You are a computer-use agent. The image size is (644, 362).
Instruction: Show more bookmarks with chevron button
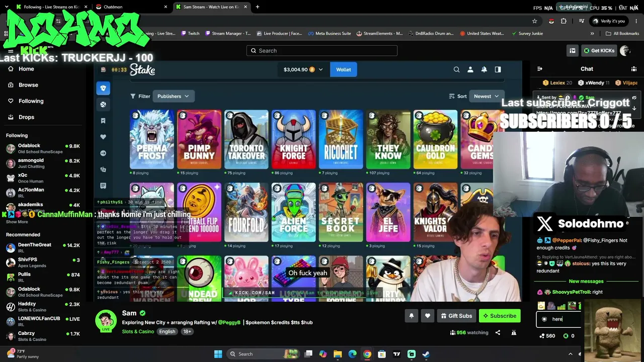[x=592, y=34]
